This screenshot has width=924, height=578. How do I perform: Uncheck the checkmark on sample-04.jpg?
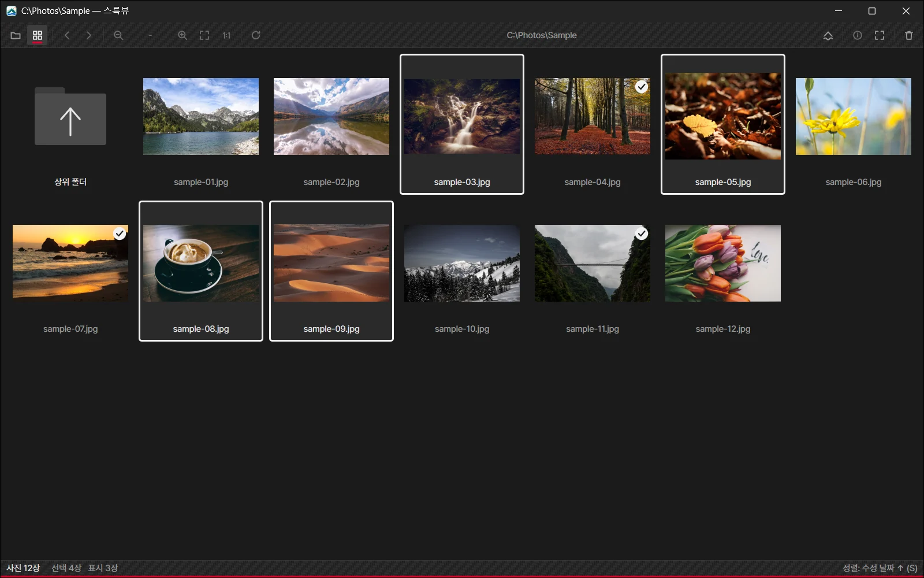(642, 87)
